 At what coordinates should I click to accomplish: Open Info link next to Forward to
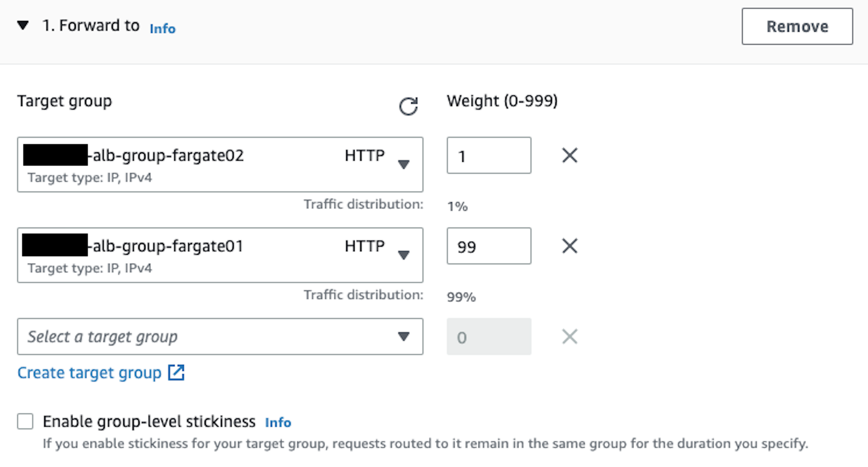pyautogui.click(x=163, y=29)
